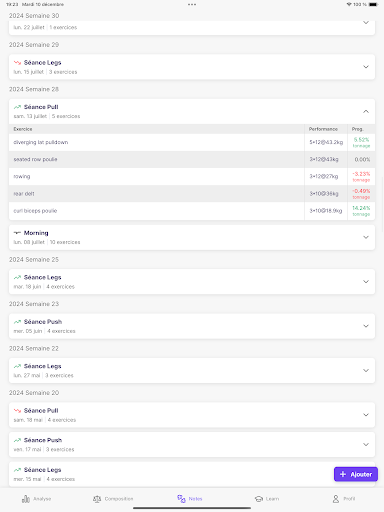Screen dimensions: 384x512
Task: Open the Learn graduation cap icon
Action: click(x=259, y=499)
